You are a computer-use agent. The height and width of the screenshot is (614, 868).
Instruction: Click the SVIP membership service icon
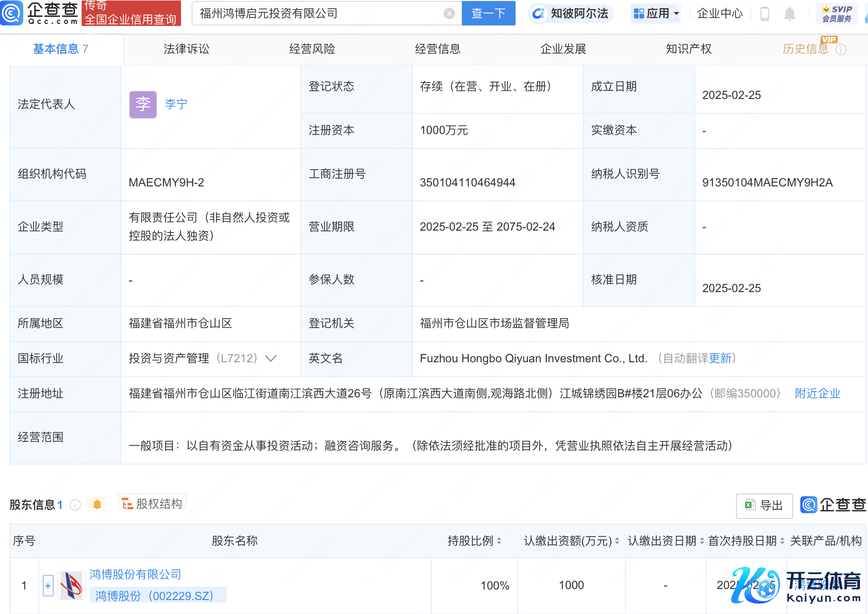(x=836, y=13)
